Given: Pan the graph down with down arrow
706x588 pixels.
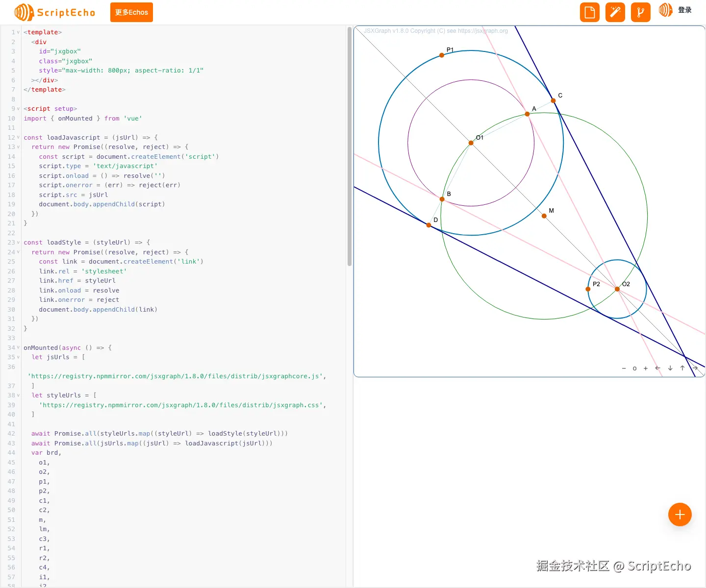Looking at the screenshot, I should [670, 368].
